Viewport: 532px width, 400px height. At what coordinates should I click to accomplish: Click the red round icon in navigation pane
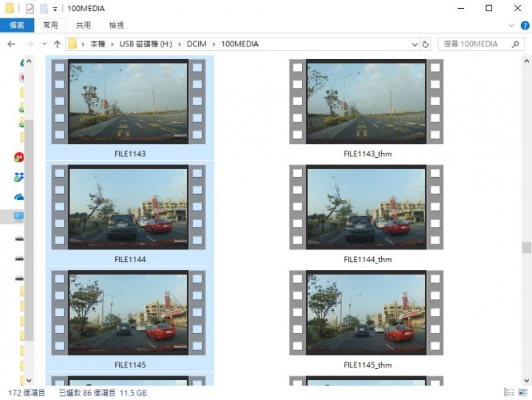tap(18, 157)
